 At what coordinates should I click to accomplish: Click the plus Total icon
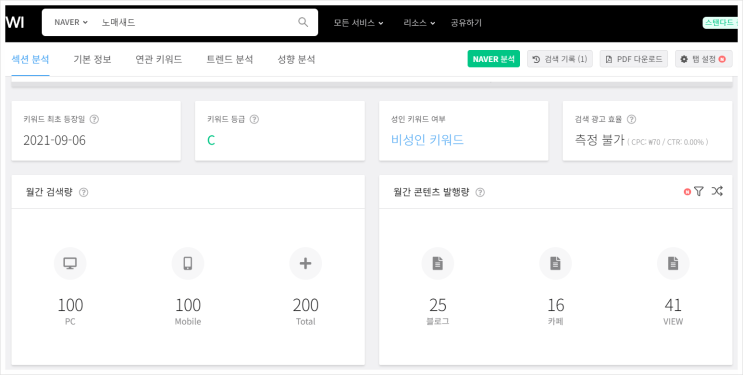click(x=306, y=264)
